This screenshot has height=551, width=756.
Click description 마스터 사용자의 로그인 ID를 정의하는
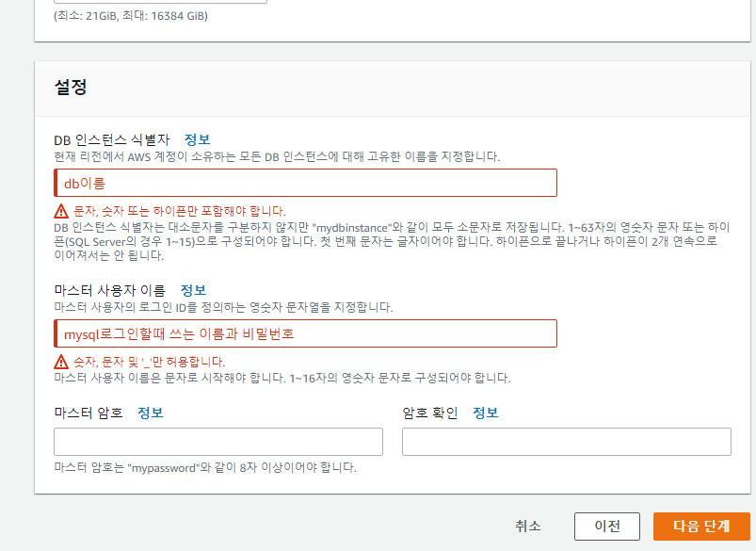[x=223, y=307]
